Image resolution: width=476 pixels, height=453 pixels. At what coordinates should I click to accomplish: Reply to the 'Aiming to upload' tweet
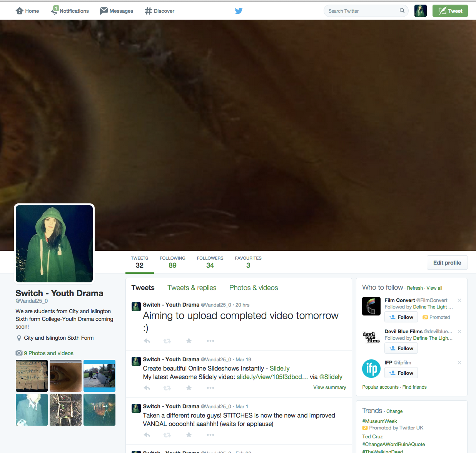[147, 341]
